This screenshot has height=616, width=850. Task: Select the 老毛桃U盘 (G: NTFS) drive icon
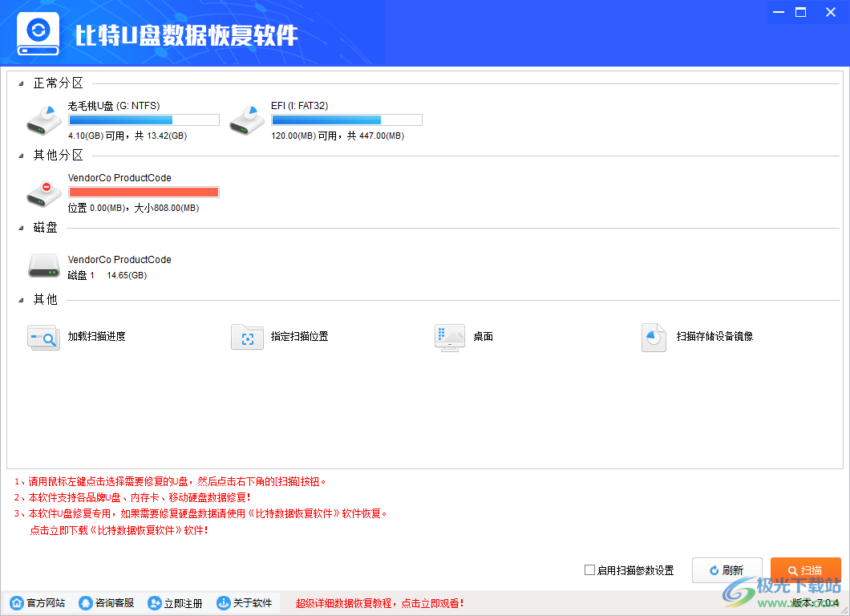[x=44, y=120]
